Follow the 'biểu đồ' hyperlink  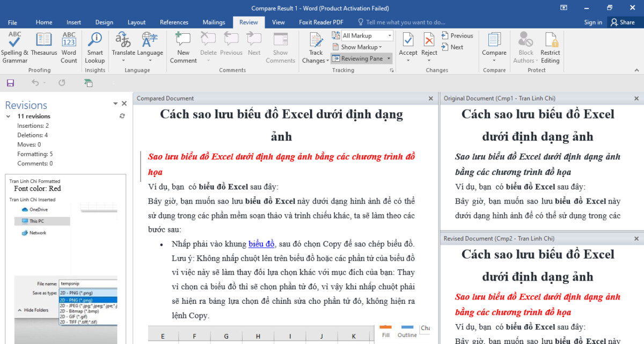(x=261, y=244)
